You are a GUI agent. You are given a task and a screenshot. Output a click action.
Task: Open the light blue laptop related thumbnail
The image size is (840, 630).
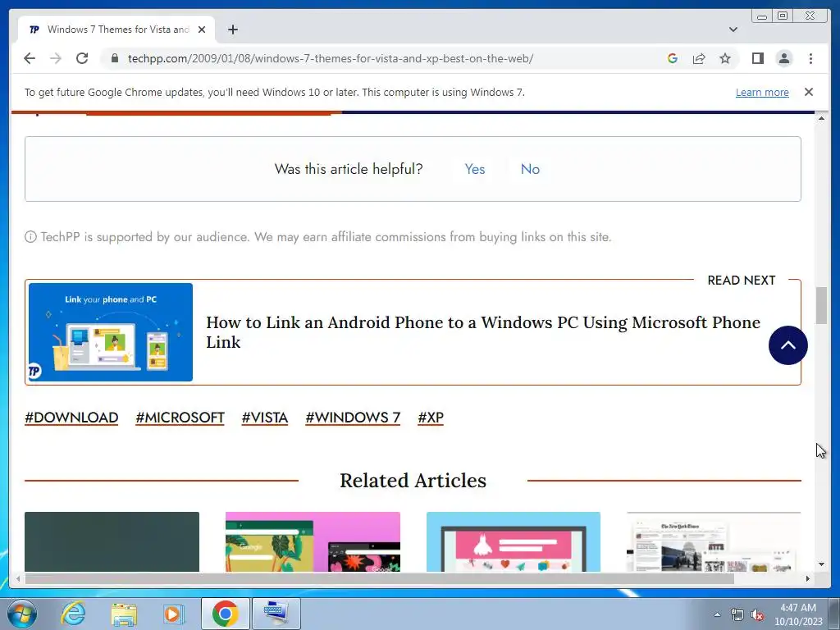point(514,541)
